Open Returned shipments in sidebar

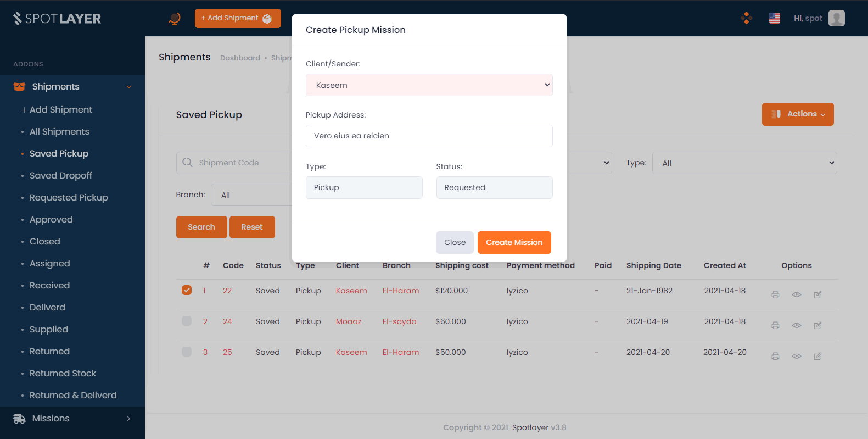coord(49,352)
